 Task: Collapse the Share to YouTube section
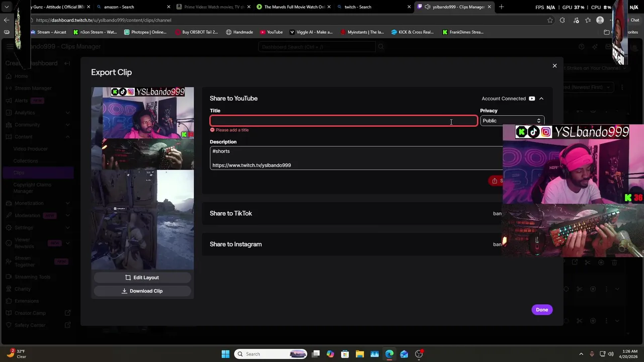coord(541,99)
